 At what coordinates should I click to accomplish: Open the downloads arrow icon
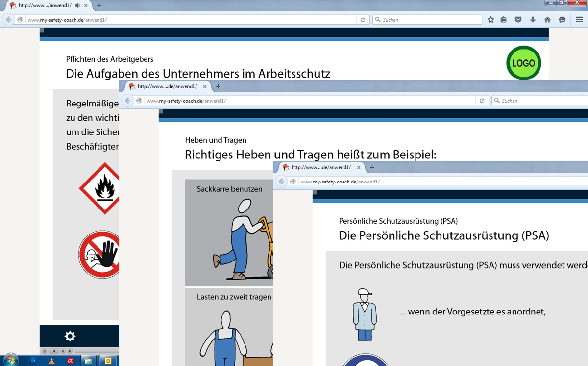[533, 20]
